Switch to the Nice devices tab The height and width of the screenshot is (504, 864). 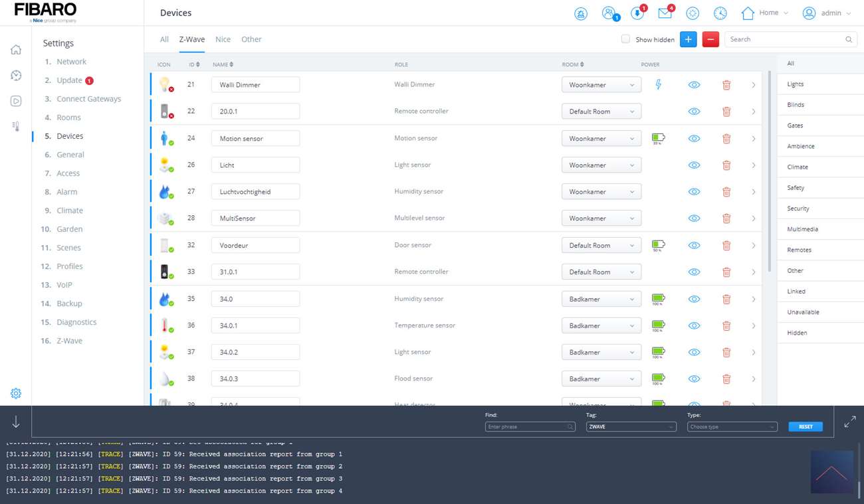pyautogui.click(x=223, y=40)
